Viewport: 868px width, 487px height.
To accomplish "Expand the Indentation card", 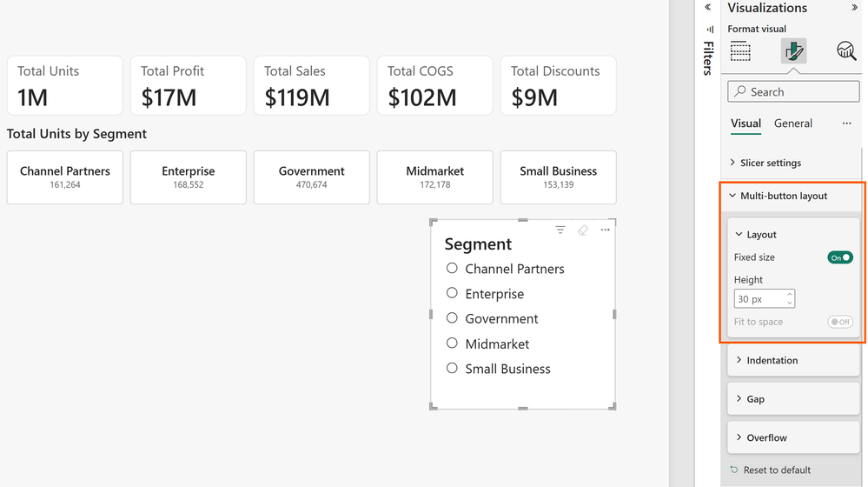I will [793, 360].
